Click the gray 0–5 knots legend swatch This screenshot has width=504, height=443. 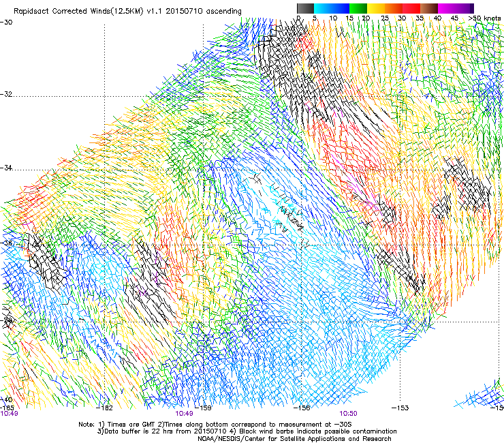point(305,8)
